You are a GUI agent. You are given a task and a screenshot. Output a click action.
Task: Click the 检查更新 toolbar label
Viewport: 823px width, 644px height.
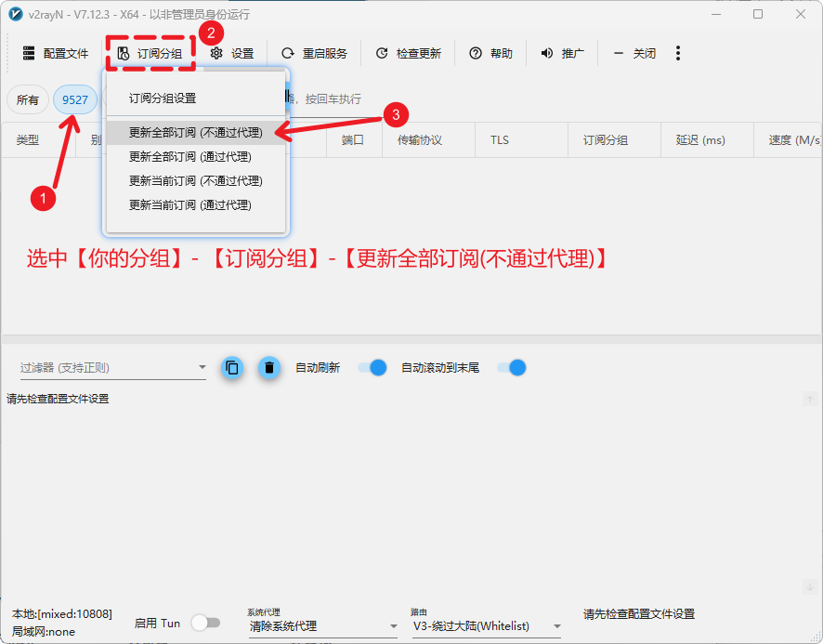click(419, 54)
